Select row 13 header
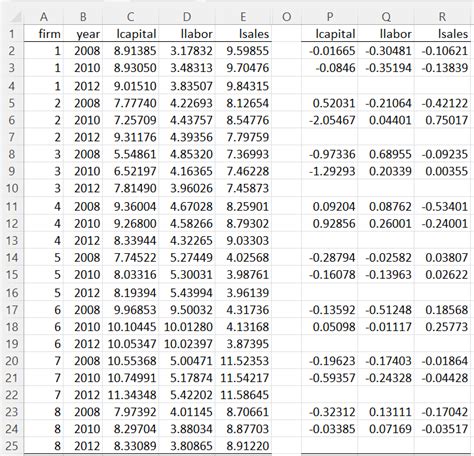This screenshot has height=456, width=474. pos(12,240)
